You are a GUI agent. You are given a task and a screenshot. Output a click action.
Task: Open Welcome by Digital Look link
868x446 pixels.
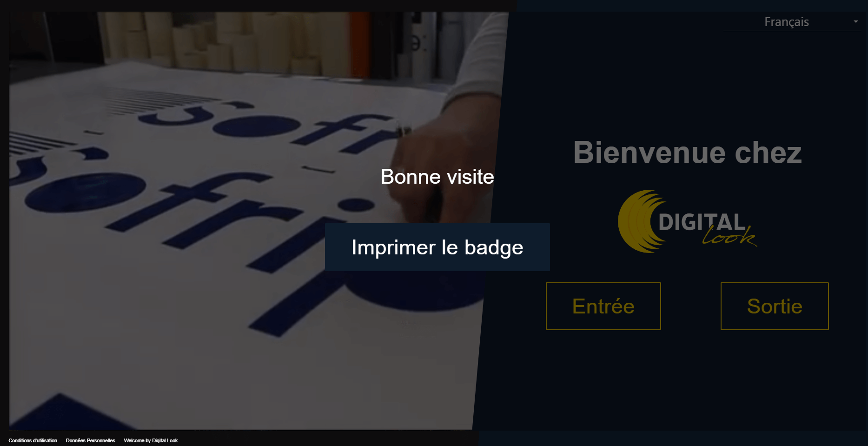pyautogui.click(x=151, y=440)
